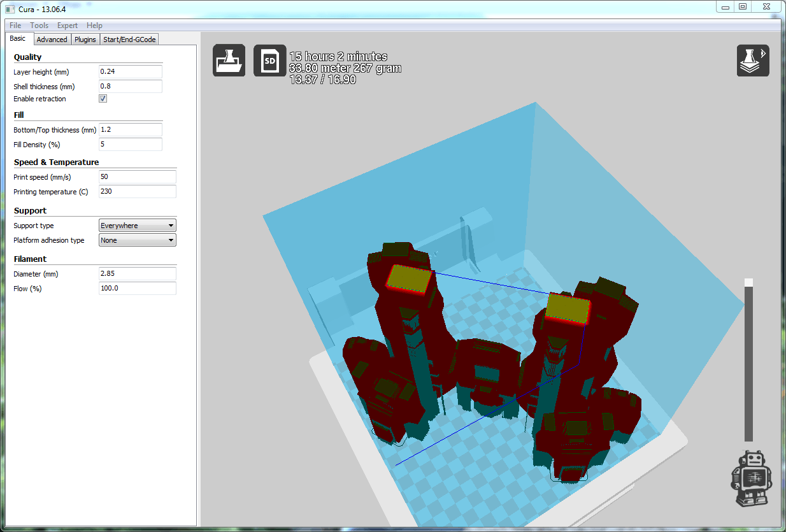Click the Bottom/Top thickness input field
Screen dimensions: 786x532
tap(131, 130)
